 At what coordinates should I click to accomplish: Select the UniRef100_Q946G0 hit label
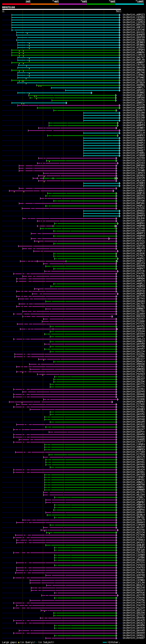134,138
